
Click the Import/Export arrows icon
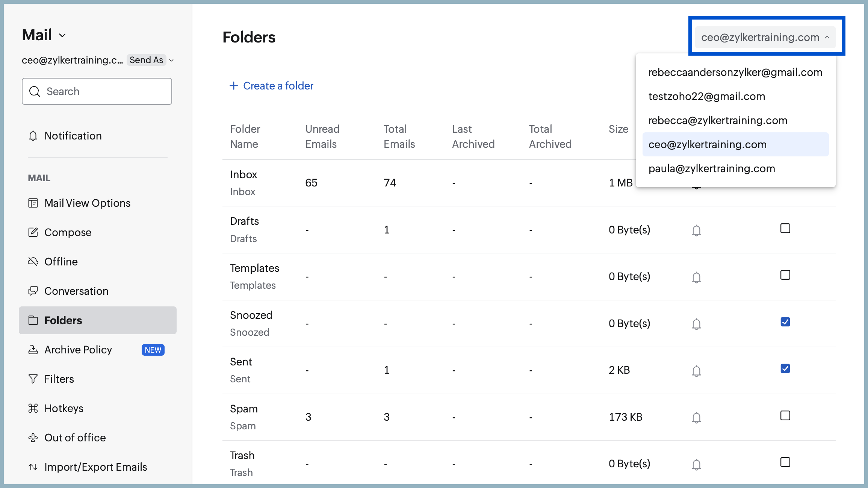[33, 467]
